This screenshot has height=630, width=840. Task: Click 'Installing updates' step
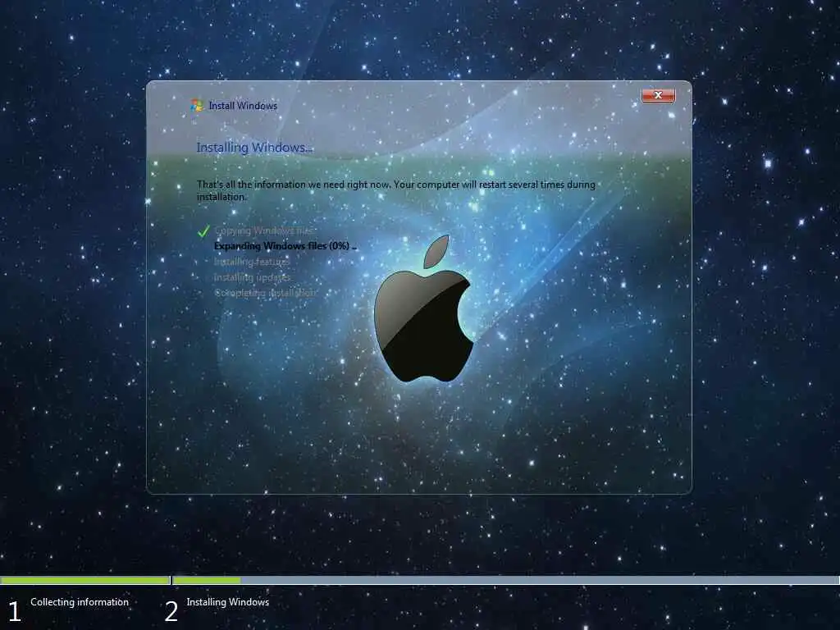click(x=253, y=277)
